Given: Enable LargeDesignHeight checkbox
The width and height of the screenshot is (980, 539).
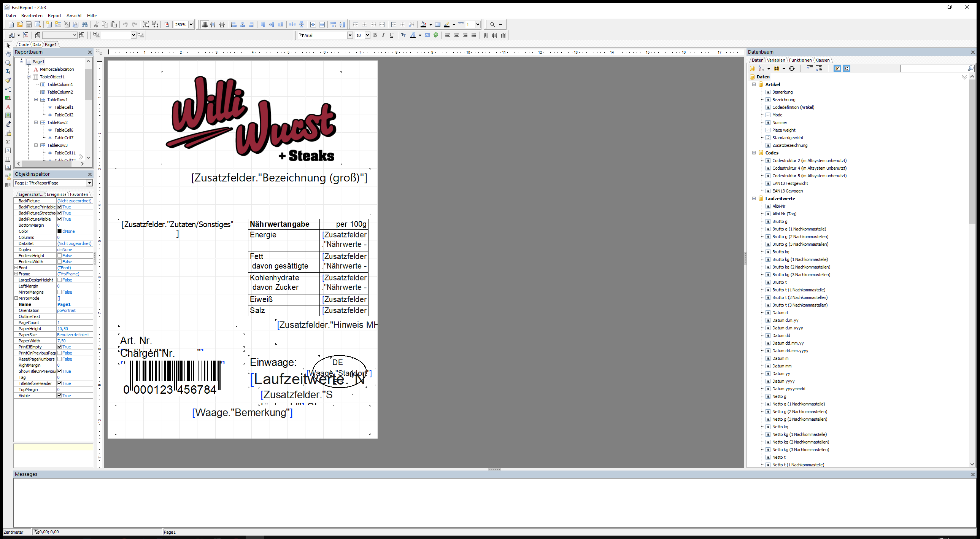Looking at the screenshot, I should point(59,280).
